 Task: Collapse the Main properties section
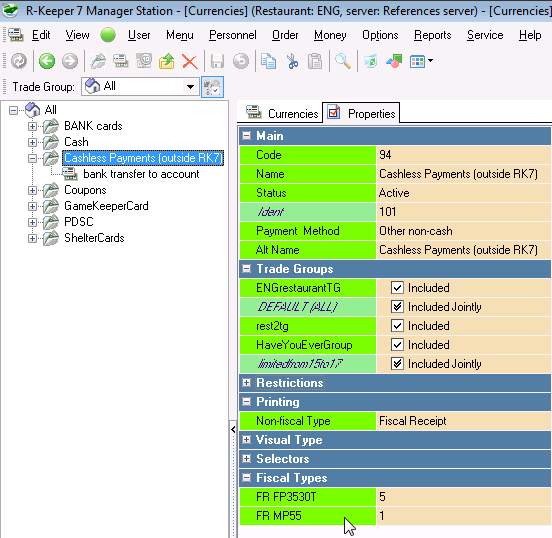(x=247, y=136)
